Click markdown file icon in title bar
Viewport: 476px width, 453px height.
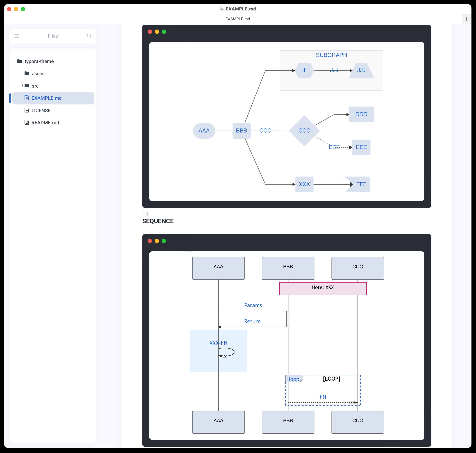point(221,9)
